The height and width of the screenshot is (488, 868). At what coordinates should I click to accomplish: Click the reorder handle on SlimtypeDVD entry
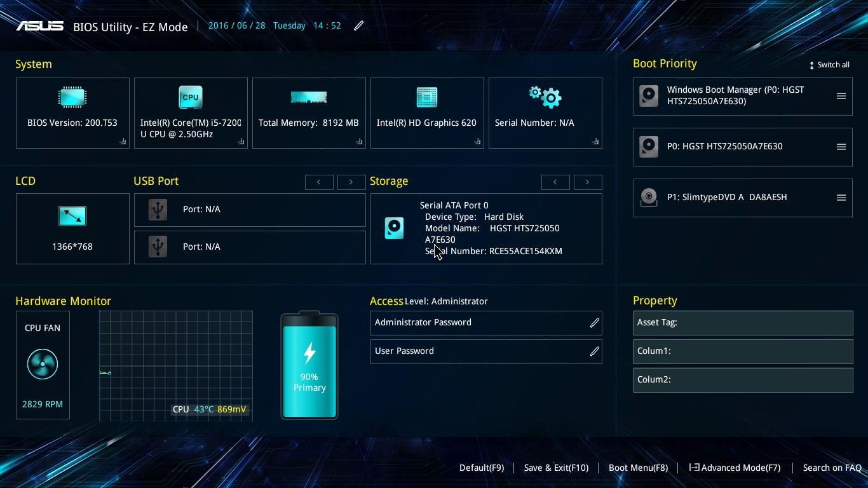point(841,198)
